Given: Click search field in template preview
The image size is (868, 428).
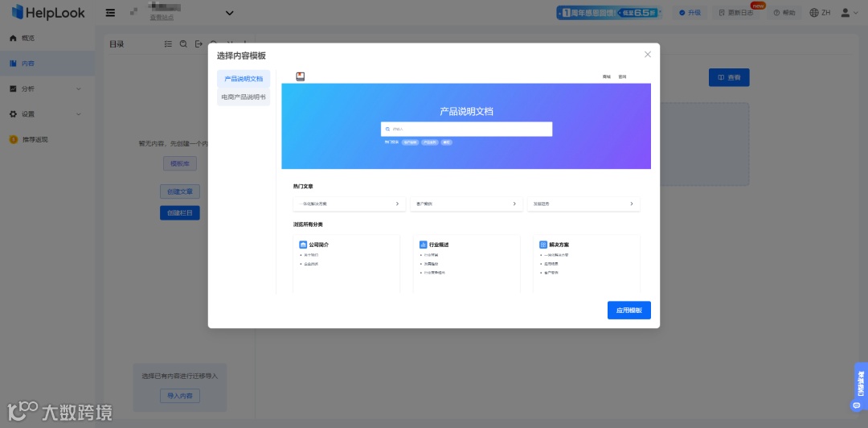Looking at the screenshot, I should [467, 129].
